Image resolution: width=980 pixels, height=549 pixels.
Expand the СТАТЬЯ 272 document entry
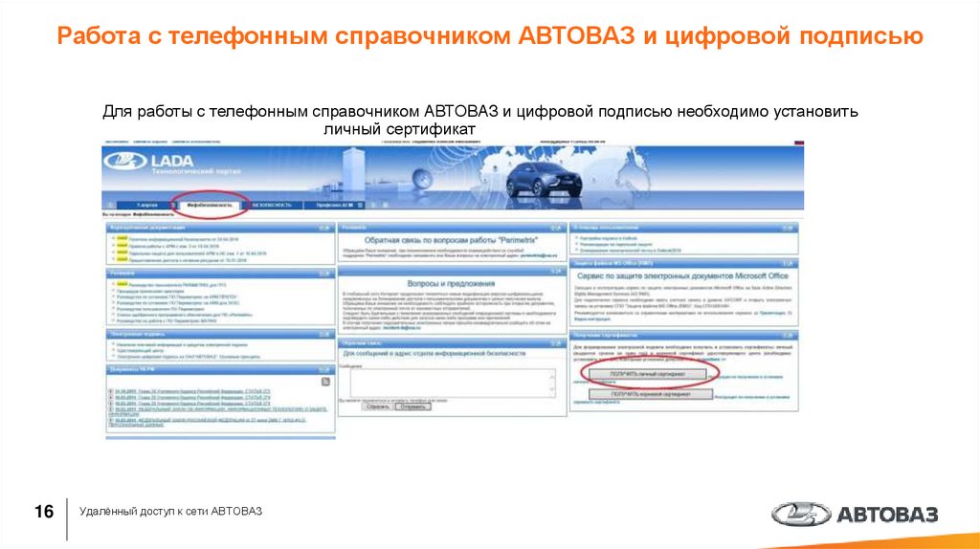coord(111,391)
